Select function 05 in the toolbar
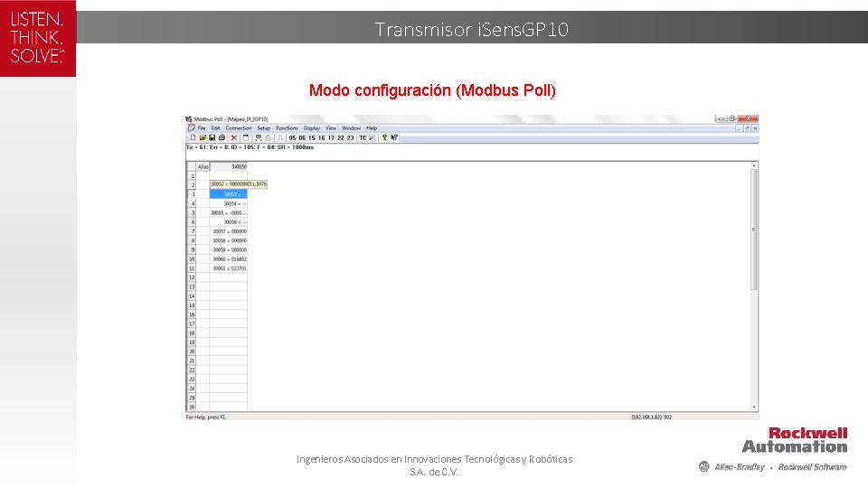The image size is (868, 488). pos(292,137)
